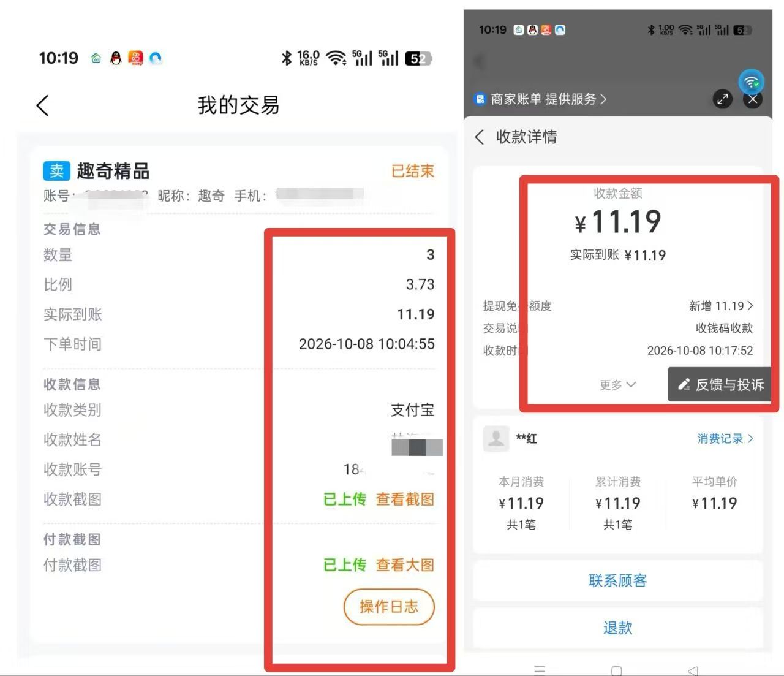
Task: Open 商家账单 提供服务 provider info
Action: pyautogui.click(x=548, y=99)
